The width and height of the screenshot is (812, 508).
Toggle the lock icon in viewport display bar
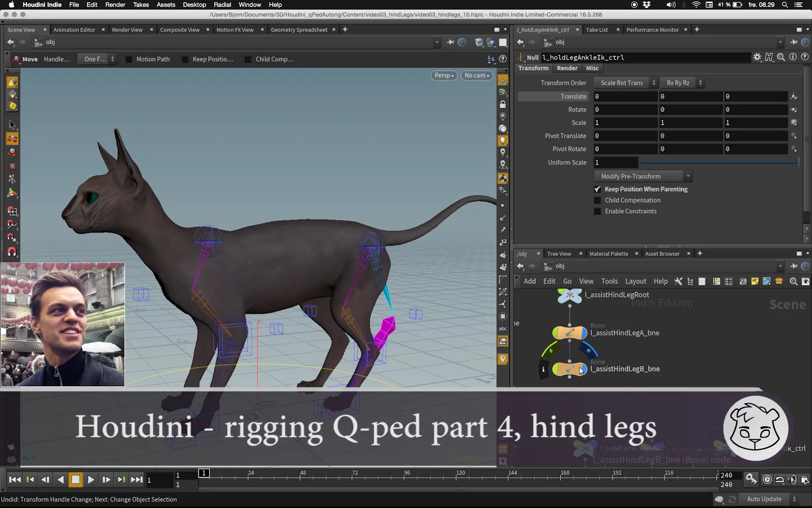[503, 104]
